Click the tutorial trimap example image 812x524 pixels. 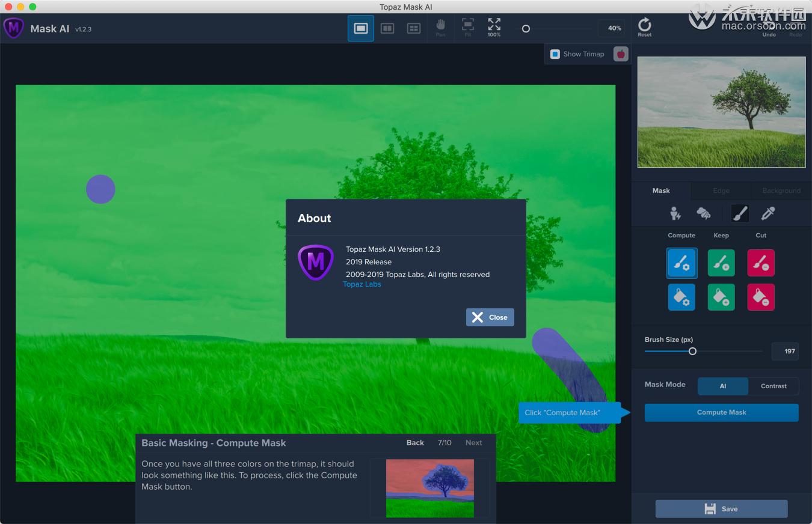click(429, 488)
